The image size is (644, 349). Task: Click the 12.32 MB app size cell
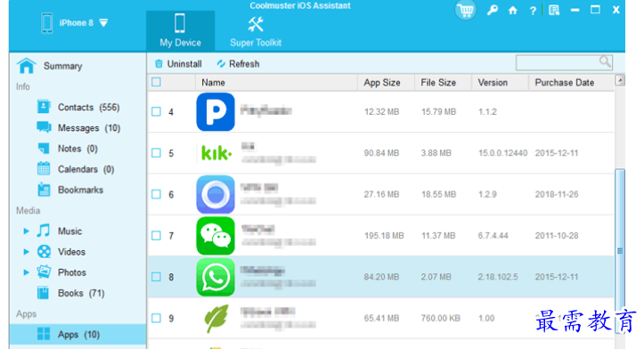click(x=381, y=111)
